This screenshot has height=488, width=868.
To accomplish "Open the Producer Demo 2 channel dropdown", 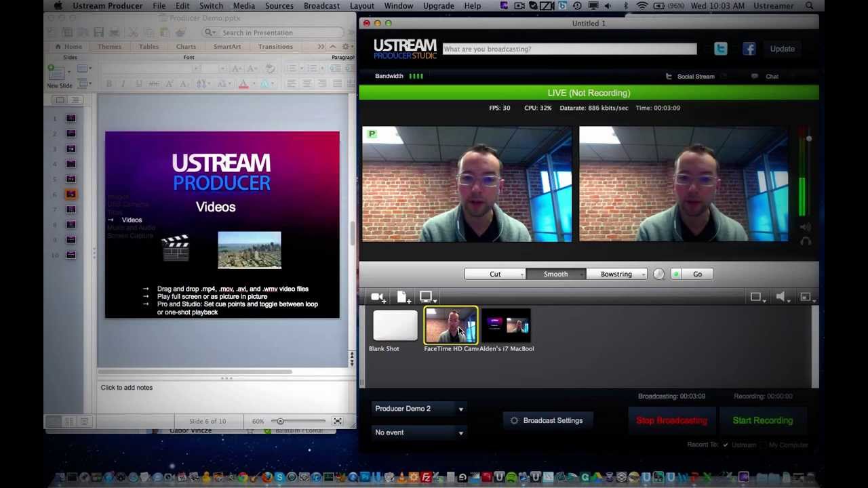I will click(x=419, y=409).
